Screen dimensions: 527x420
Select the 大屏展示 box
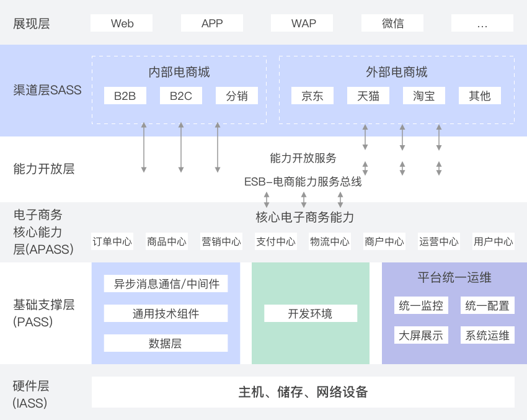(421, 335)
